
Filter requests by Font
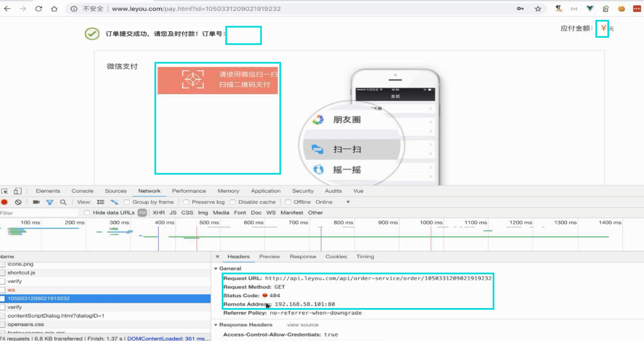click(240, 213)
